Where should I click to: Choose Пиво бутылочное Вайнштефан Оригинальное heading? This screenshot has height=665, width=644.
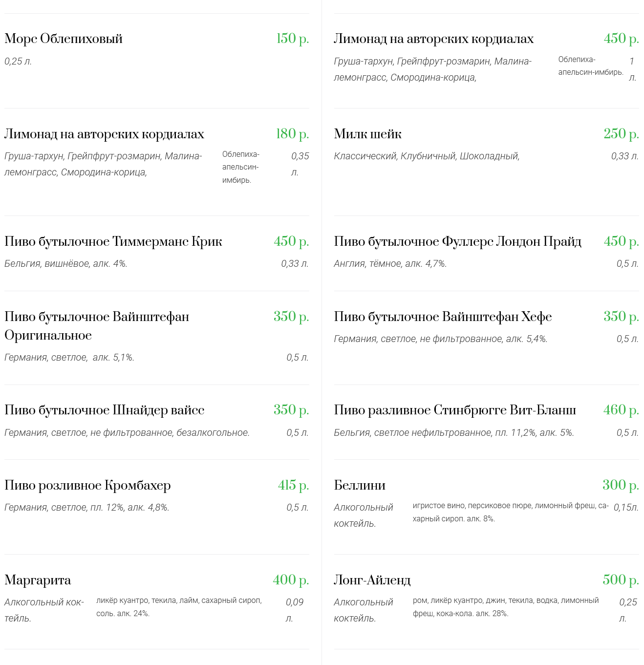coord(97,326)
